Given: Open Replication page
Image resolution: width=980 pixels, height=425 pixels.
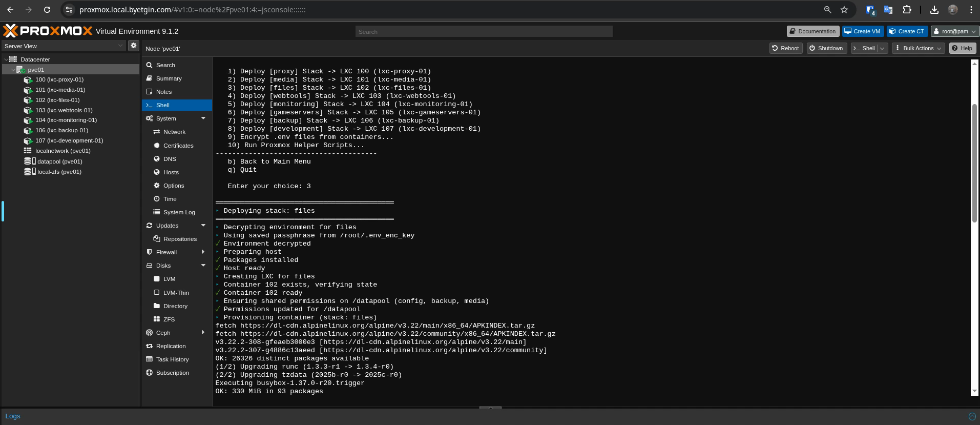Looking at the screenshot, I should [x=171, y=346].
